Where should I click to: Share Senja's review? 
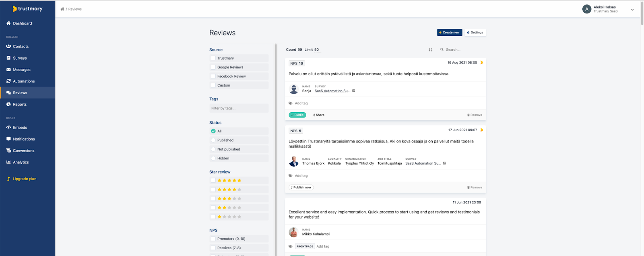point(318,115)
